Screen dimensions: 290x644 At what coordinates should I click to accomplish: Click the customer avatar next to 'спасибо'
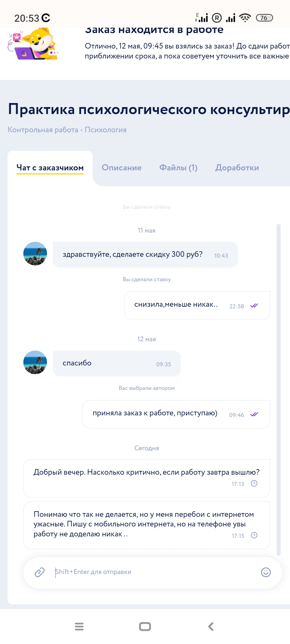pyautogui.click(x=35, y=362)
